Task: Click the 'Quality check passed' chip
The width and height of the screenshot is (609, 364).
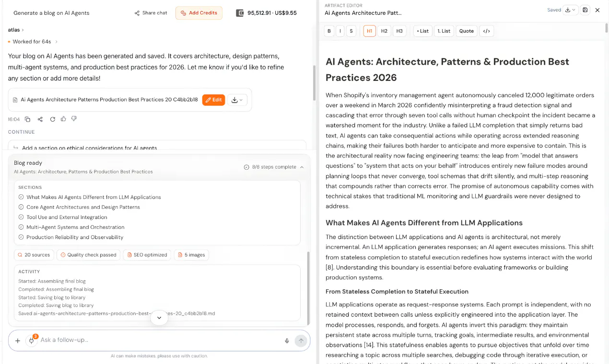Action: point(88,255)
